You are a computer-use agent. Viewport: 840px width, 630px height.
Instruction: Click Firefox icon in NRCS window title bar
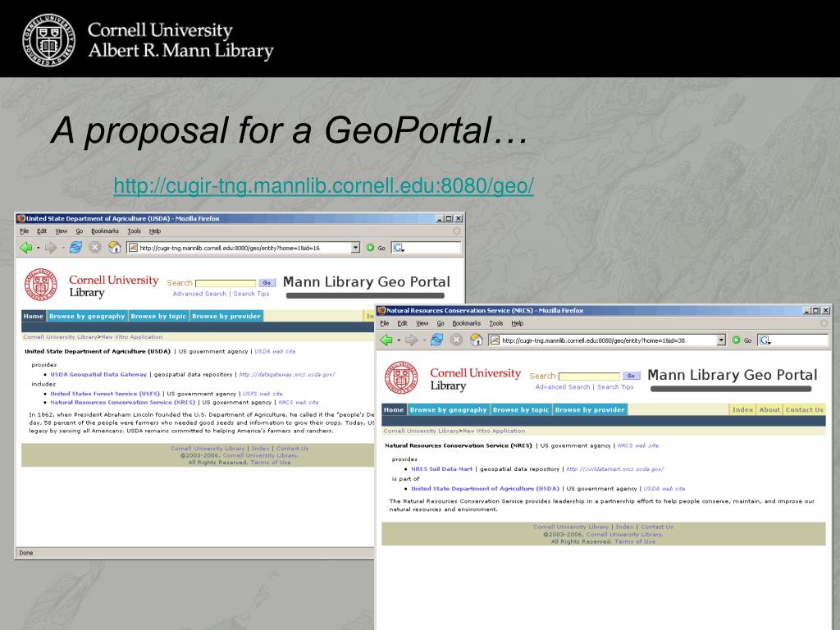[x=381, y=310]
